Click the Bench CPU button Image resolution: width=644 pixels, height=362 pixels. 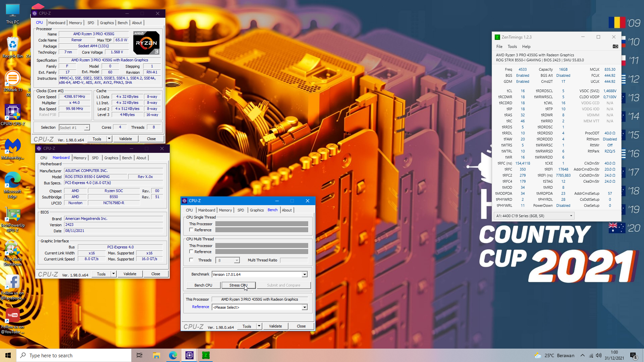(203, 285)
